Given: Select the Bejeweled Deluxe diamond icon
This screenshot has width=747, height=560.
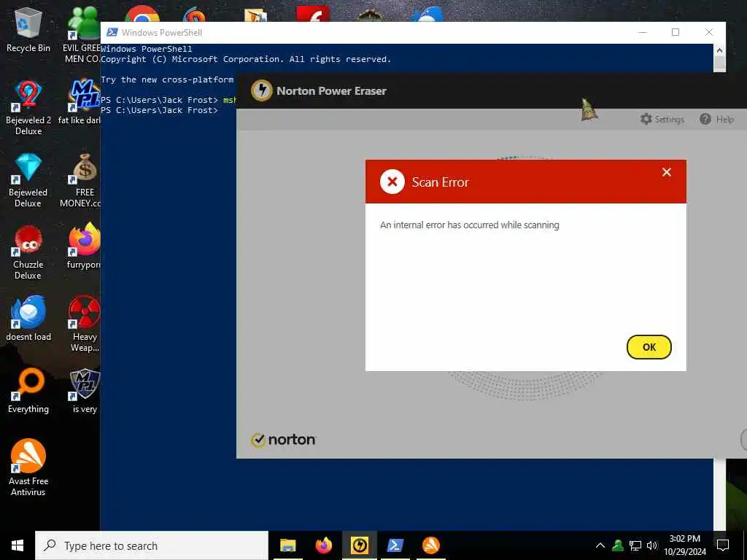Looking at the screenshot, I should click(28, 168).
